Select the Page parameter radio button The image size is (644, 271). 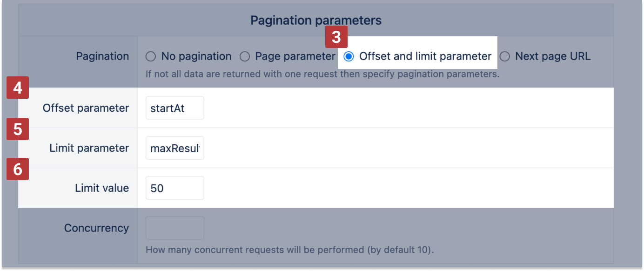[x=245, y=56]
